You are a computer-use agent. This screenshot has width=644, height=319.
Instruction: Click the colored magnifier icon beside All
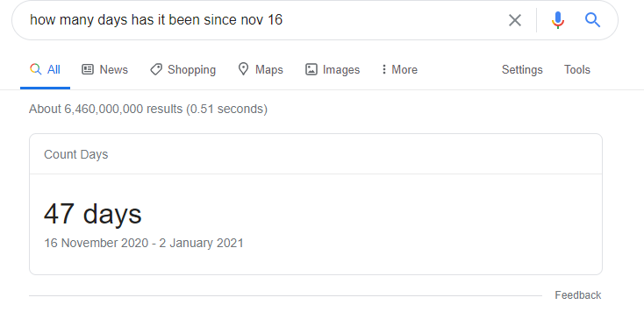pos(36,69)
